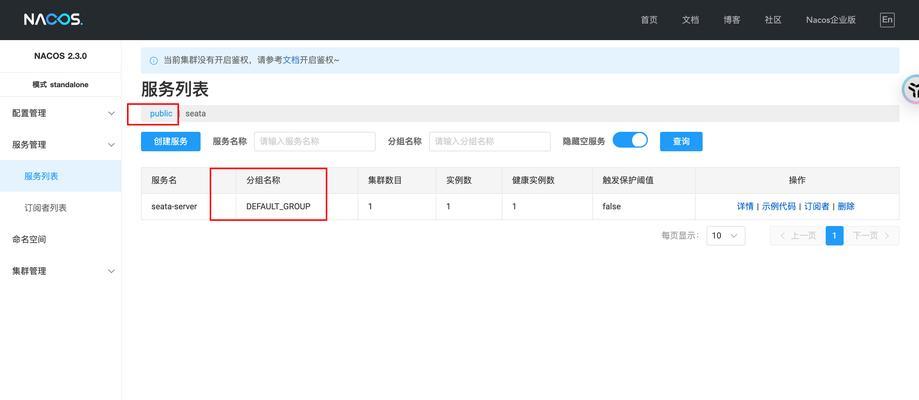This screenshot has width=919, height=400.
Task: Click the NACOS 2.3.0 version label
Action: tap(60, 57)
